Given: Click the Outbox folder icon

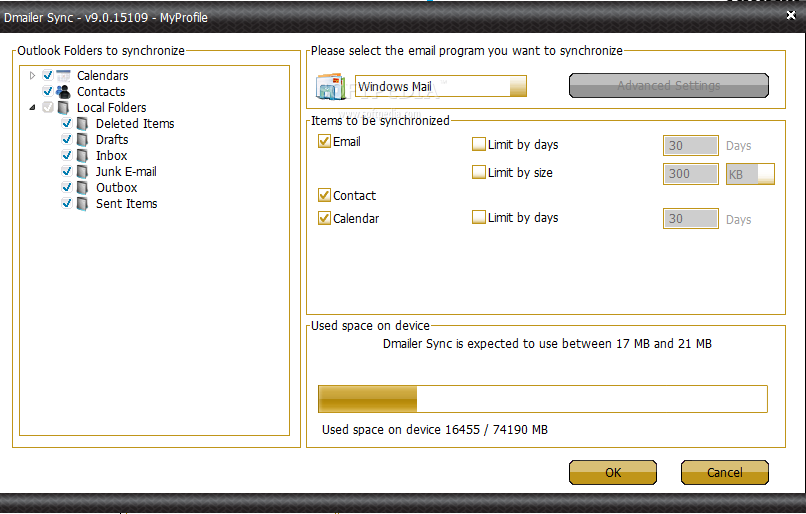Looking at the screenshot, I should 82,187.
